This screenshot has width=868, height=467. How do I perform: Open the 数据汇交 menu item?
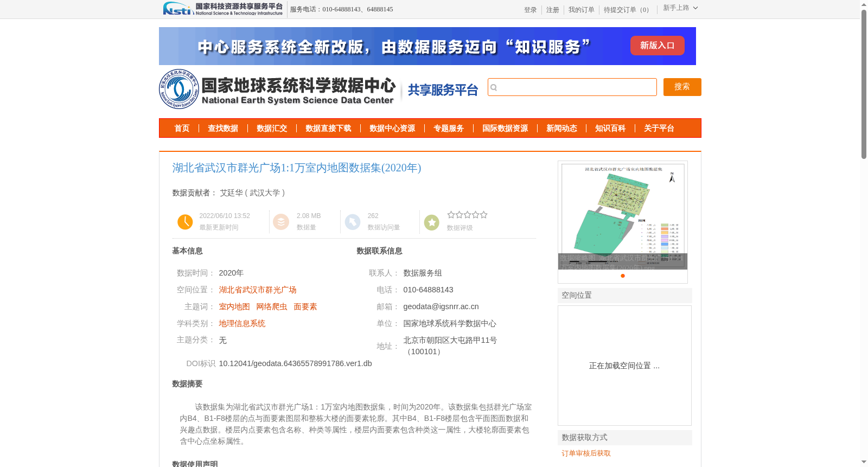pyautogui.click(x=272, y=129)
